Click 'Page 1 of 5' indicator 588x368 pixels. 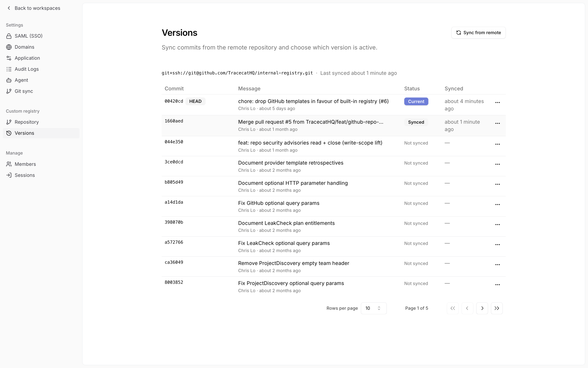(x=416, y=308)
